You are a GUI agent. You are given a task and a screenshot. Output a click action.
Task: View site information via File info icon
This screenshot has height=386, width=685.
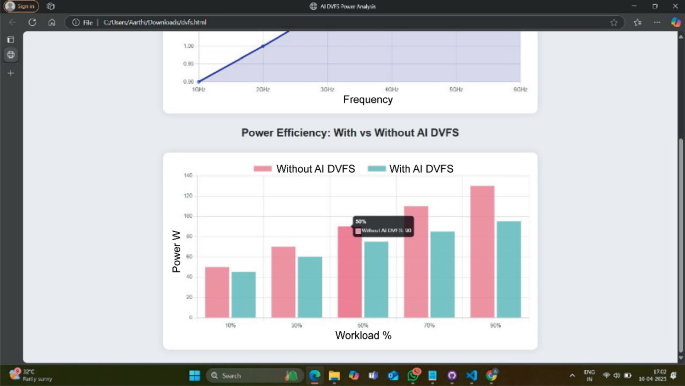[82, 22]
